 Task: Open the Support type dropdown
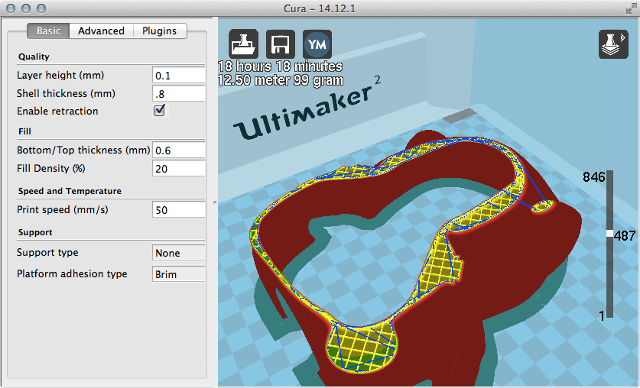coord(178,253)
